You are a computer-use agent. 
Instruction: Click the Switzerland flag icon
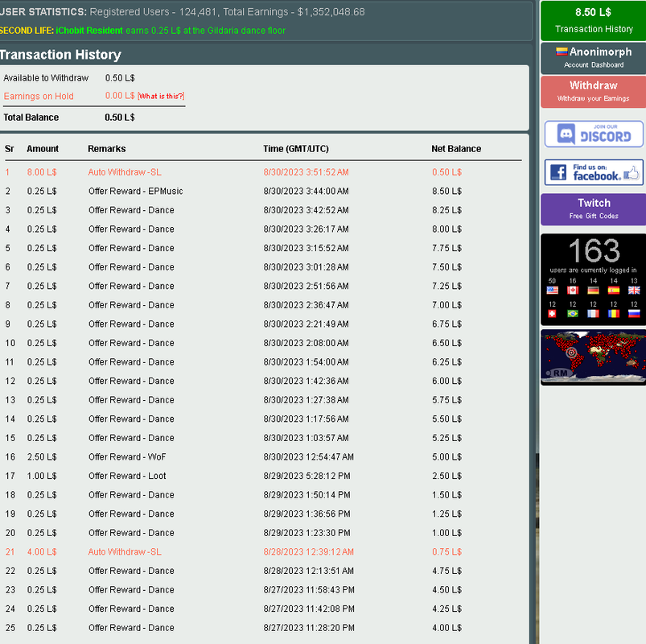pos(552,314)
